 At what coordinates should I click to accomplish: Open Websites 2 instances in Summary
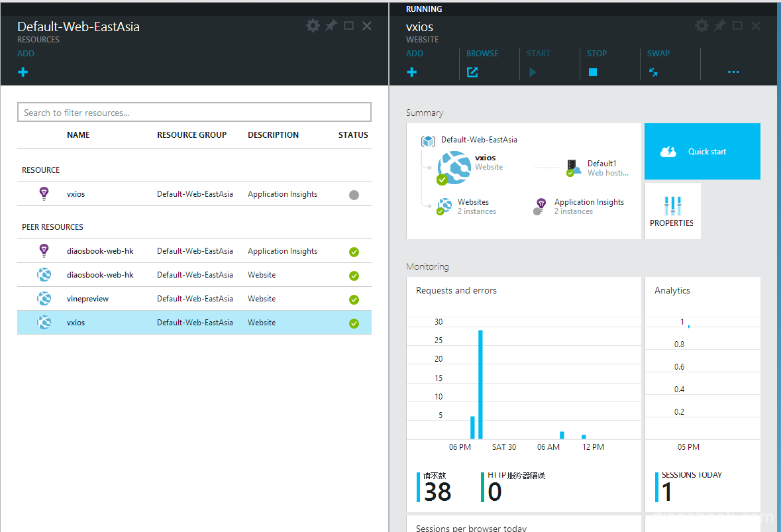click(x=467, y=206)
